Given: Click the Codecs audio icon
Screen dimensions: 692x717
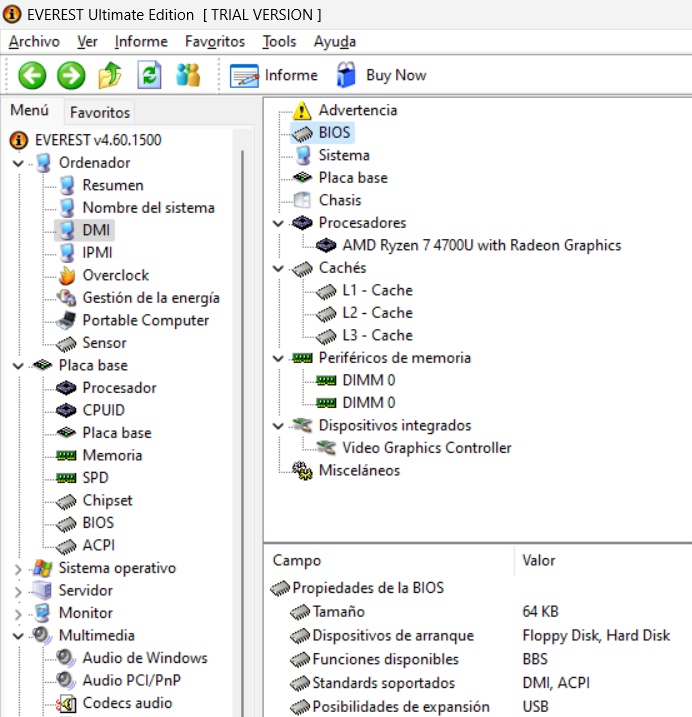Looking at the screenshot, I should pos(66,703).
